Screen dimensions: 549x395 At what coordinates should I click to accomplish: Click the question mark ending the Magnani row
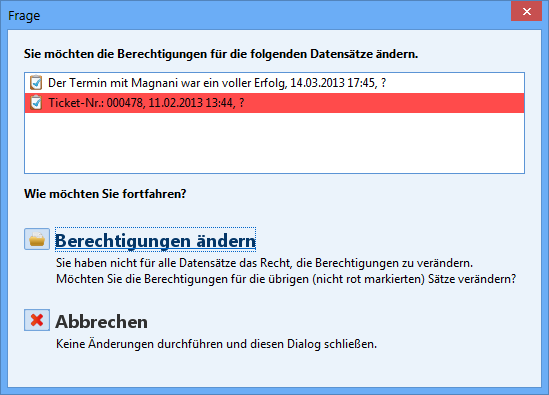point(383,83)
